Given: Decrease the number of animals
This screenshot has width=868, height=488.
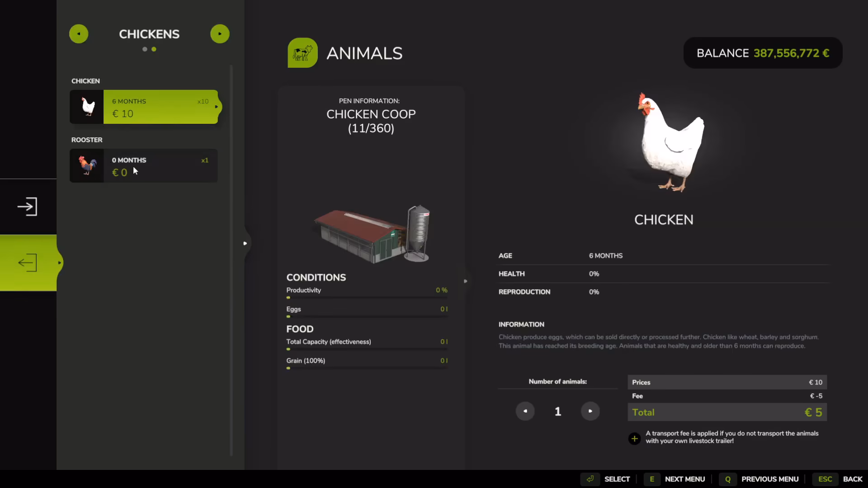Looking at the screenshot, I should coord(525,411).
